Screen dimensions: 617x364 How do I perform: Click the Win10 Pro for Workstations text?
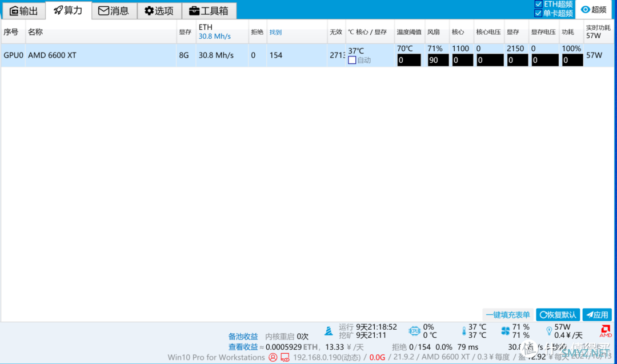[216, 357]
